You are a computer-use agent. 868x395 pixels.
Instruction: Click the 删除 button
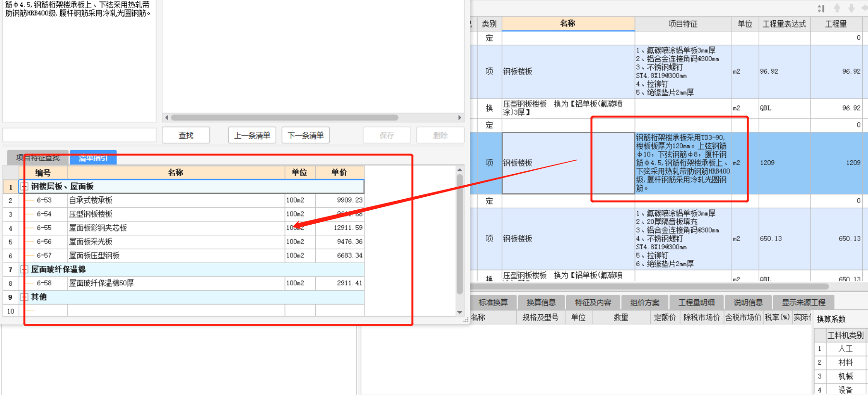[x=440, y=135]
